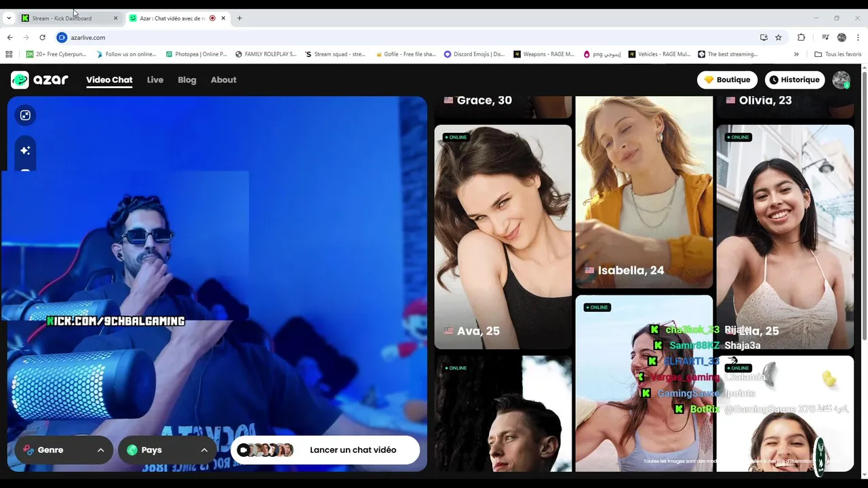Viewport: 868px width, 488px height.
Task: Open the Blog page
Action: 187,80
